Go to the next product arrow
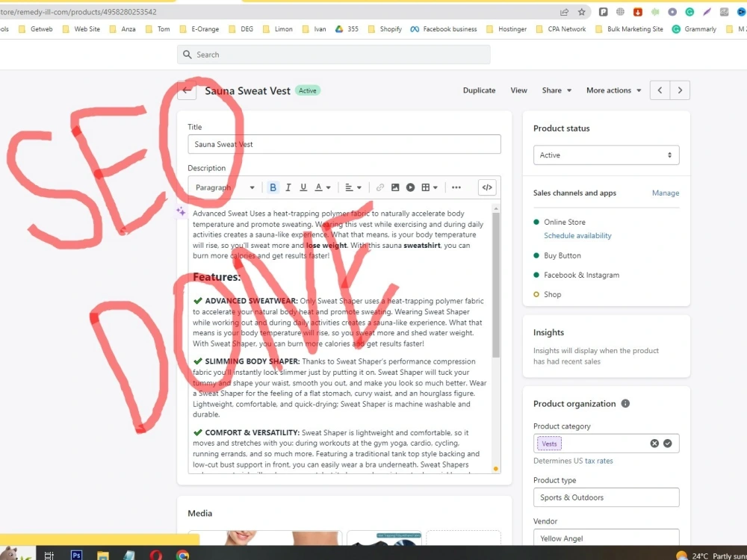 point(680,90)
